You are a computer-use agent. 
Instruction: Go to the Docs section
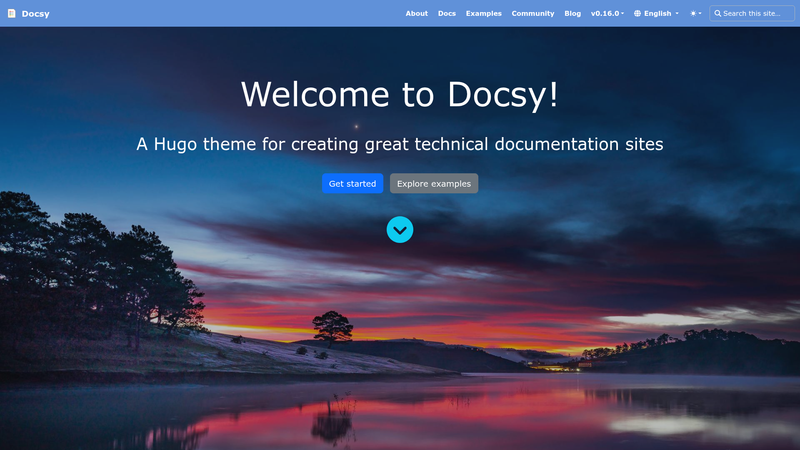click(446, 13)
